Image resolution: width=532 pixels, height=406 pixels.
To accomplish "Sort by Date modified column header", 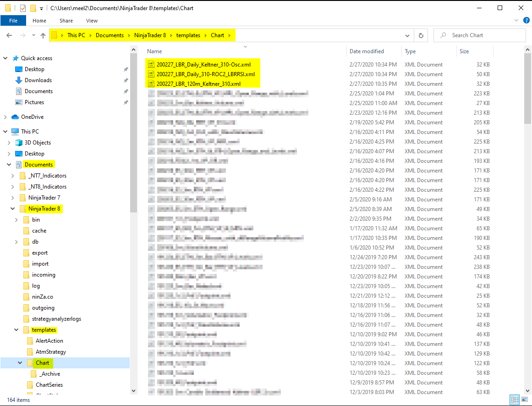I will 367,51.
